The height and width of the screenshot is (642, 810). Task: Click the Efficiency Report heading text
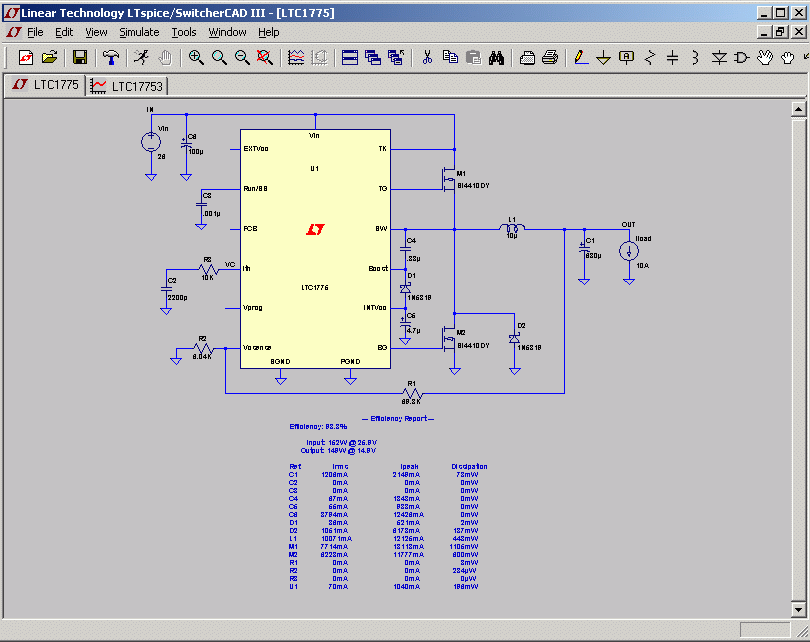coord(398,418)
